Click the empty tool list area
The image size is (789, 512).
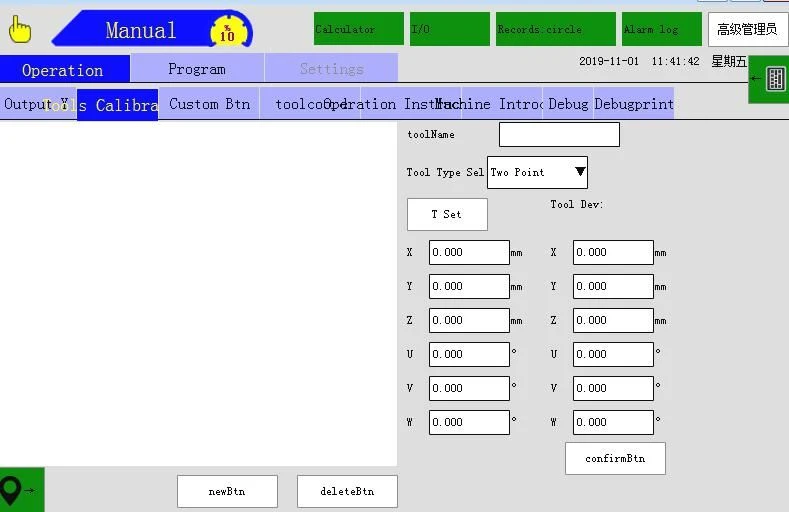click(198, 293)
